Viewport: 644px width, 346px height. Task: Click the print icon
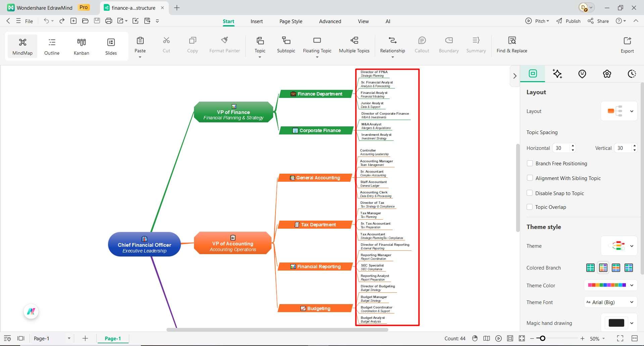(108, 21)
